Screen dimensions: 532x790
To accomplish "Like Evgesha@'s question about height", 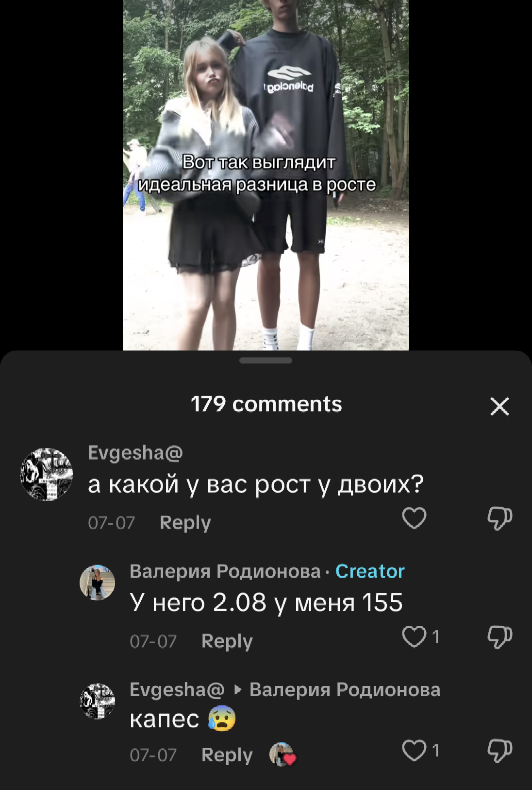I will click(x=414, y=518).
